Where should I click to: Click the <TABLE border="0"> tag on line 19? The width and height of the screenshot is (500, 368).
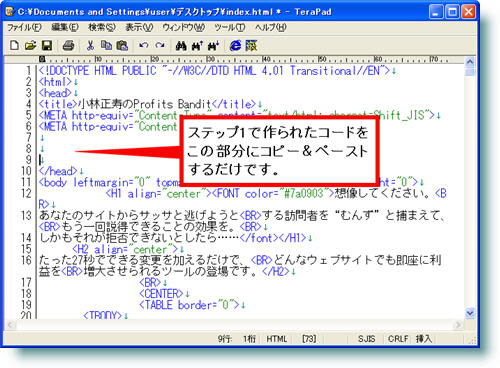click(189, 305)
